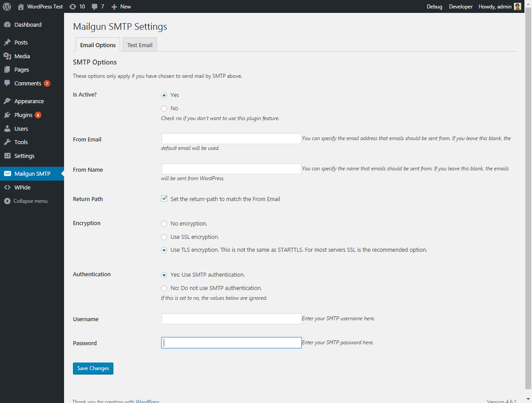Click the WordPress logo icon
Screen dimensions: 532x403
[x=7, y=7]
